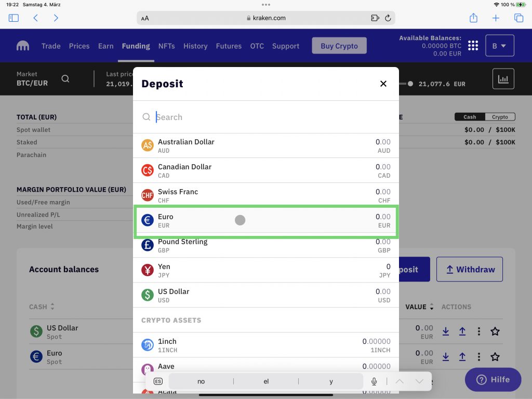Deposit icon in Euro balance row
The width and height of the screenshot is (532, 399).
point(446,357)
